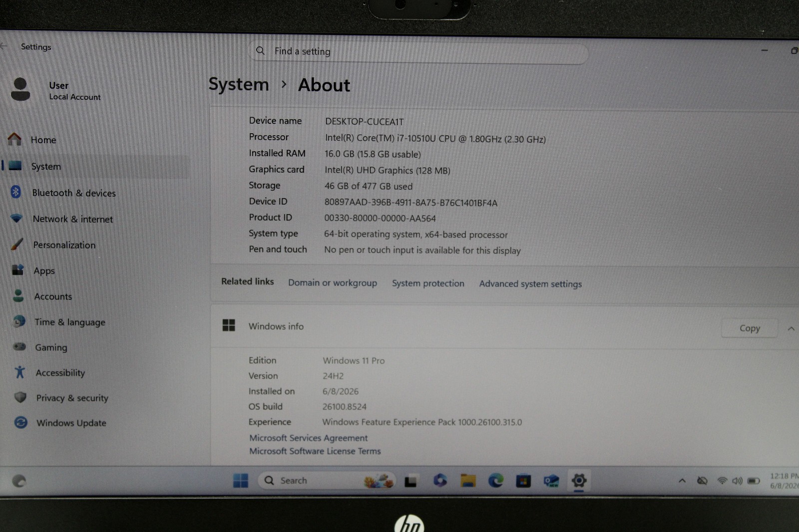The height and width of the screenshot is (532, 799).
Task: Click the volume speaker tray icon
Action: (737, 481)
